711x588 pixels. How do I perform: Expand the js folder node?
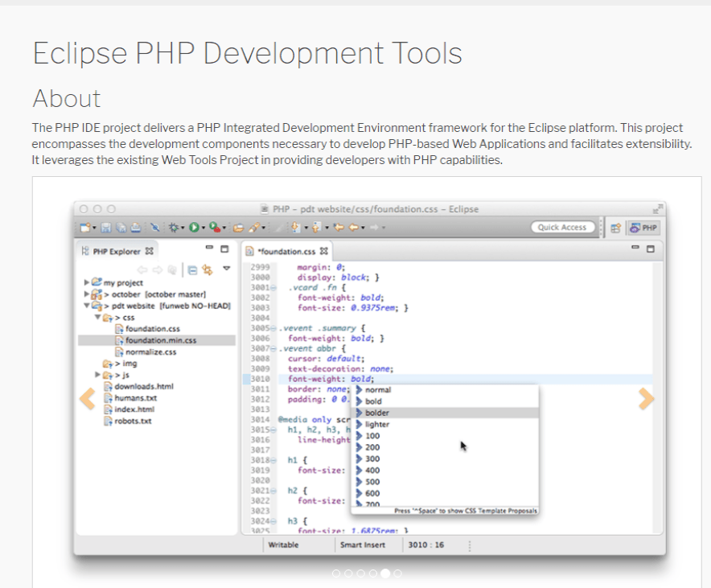point(97,375)
